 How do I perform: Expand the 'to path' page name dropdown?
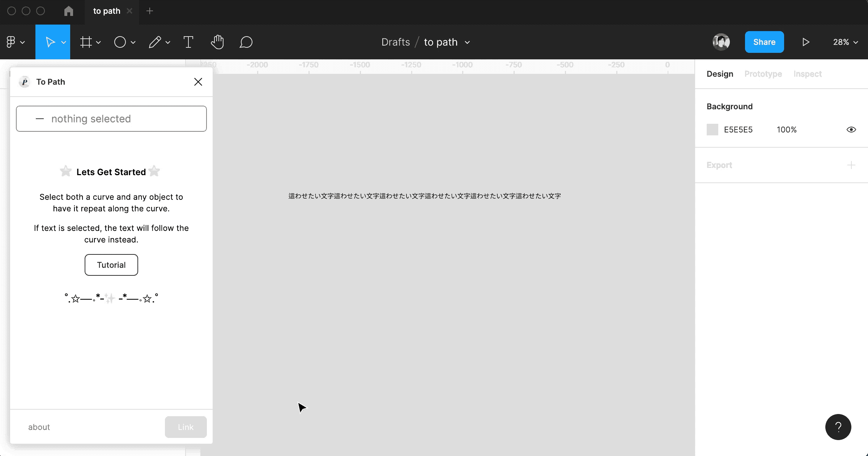click(x=468, y=42)
